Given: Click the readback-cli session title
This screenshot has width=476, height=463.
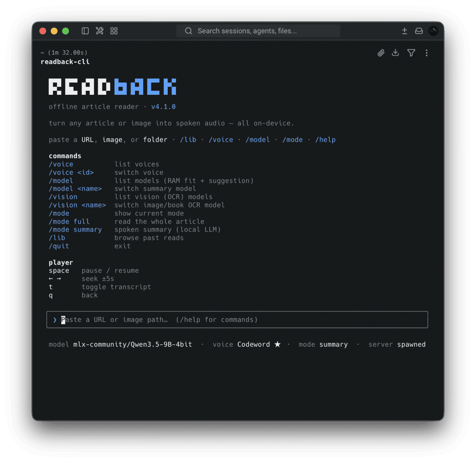Looking at the screenshot, I should 65,62.
